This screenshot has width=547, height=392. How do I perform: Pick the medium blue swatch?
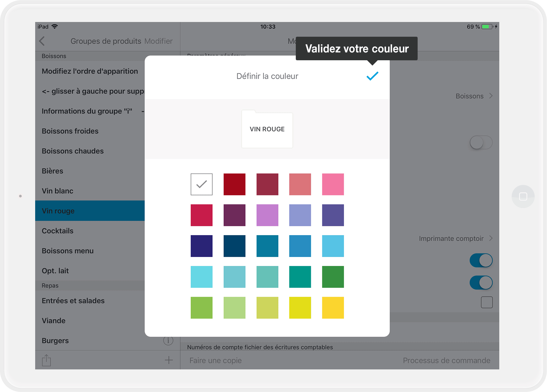(300, 246)
